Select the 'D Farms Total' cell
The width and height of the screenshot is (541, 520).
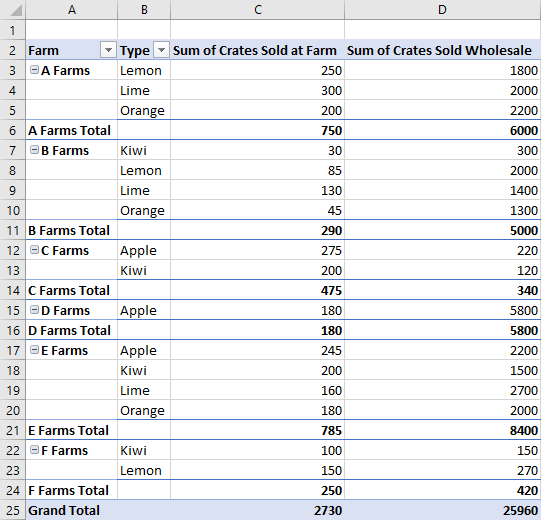(x=71, y=330)
